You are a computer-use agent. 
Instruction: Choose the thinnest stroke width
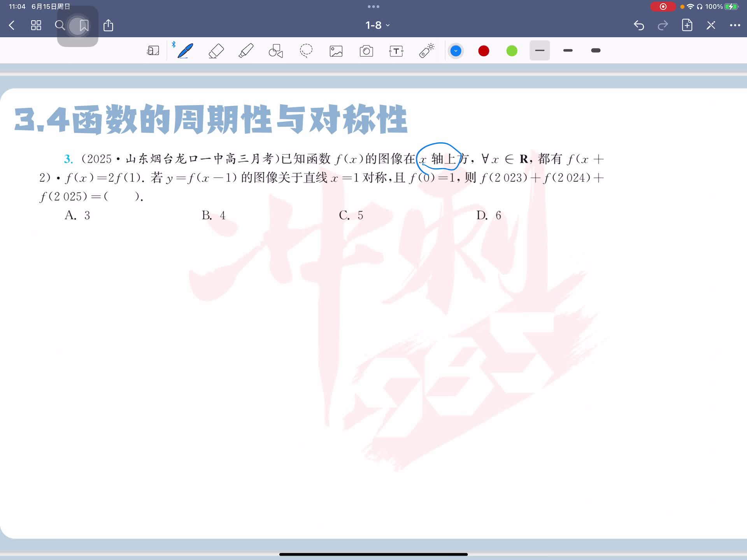[540, 51]
